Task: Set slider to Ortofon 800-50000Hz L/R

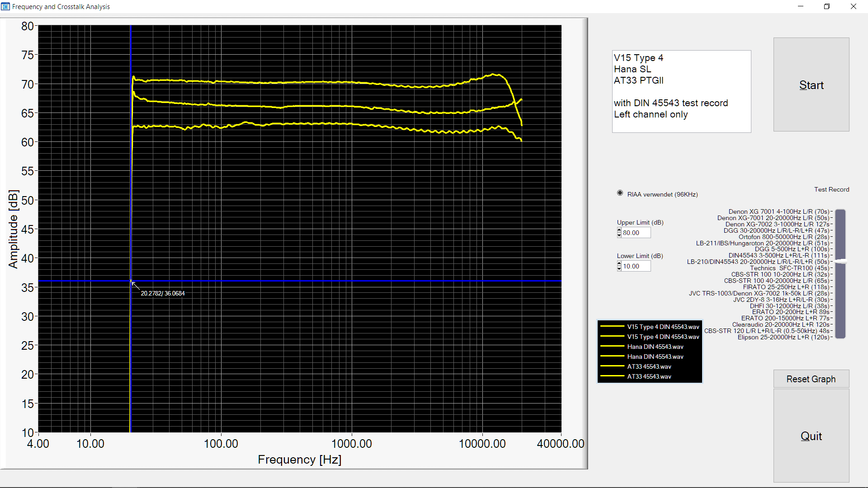Action: pos(840,237)
